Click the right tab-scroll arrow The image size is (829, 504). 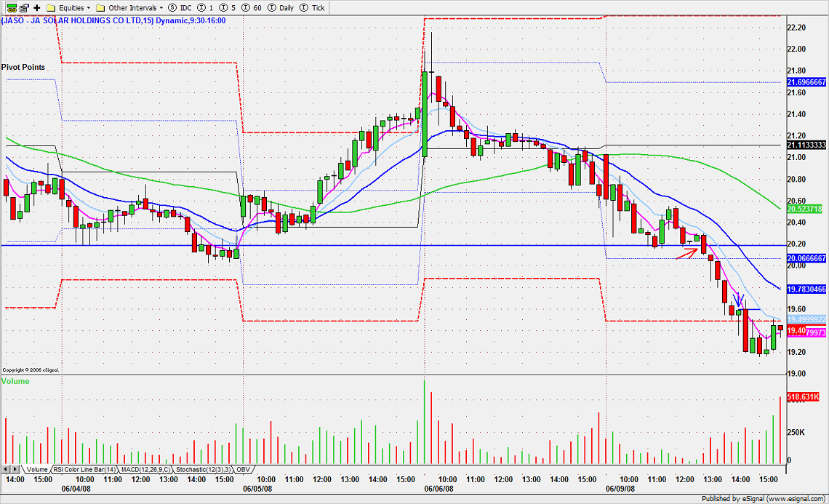(15, 470)
